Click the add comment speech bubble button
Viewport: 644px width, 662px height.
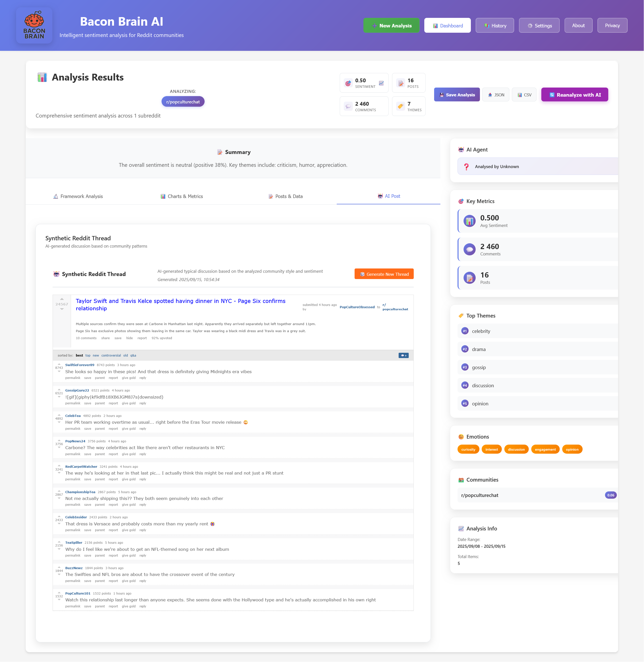pyautogui.click(x=403, y=355)
